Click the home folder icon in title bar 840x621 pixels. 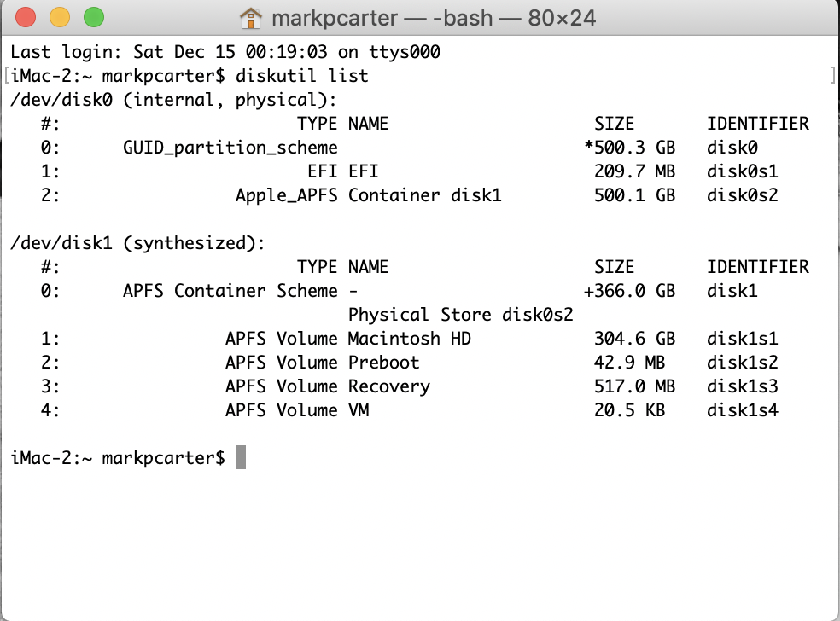[250, 17]
